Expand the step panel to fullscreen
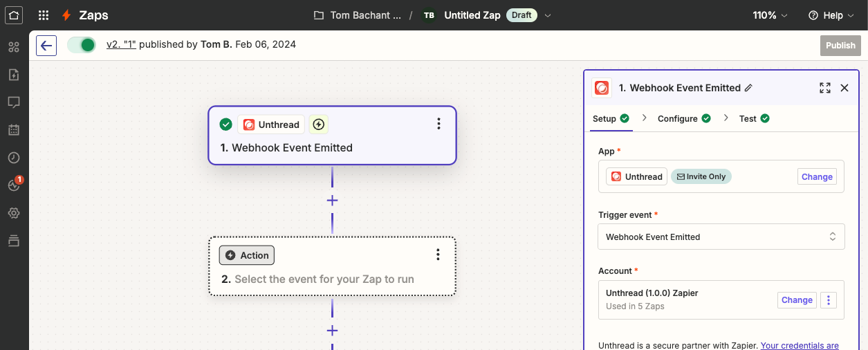The image size is (868, 350). point(824,88)
